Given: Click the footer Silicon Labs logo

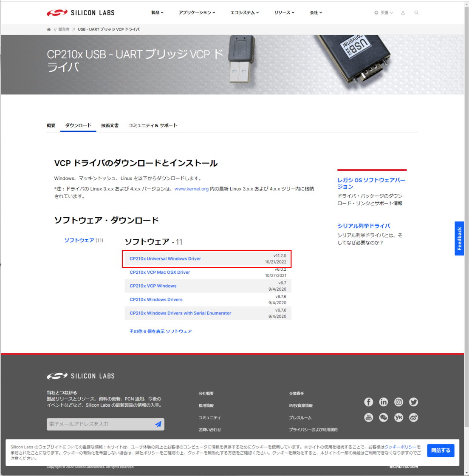Looking at the screenshot, I should 80,376.
